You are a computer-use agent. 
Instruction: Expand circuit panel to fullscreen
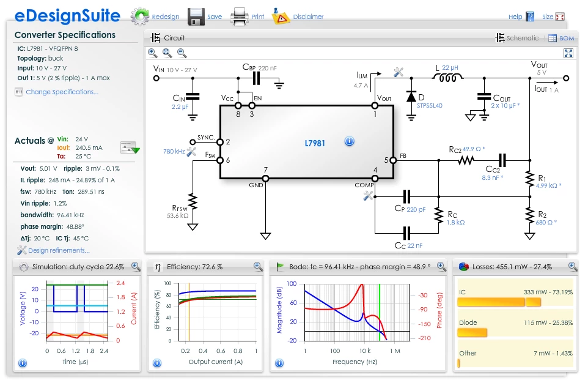click(568, 53)
